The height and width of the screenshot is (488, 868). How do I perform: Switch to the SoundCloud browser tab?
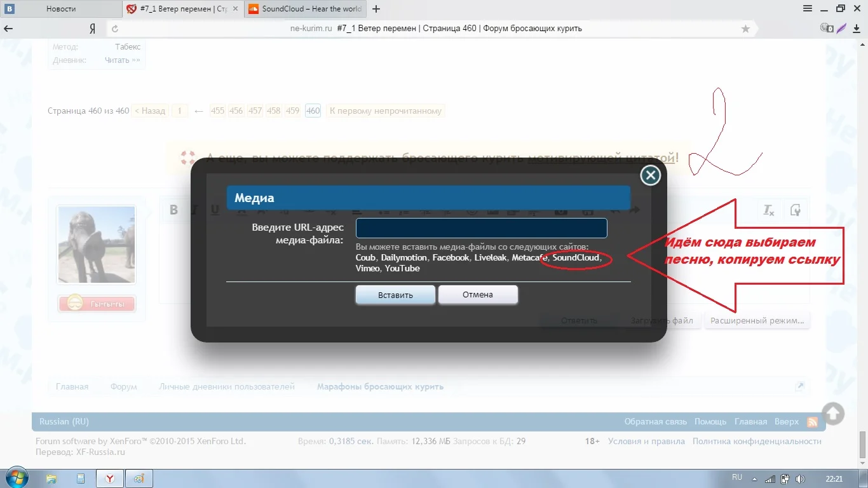(x=304, y=9)
